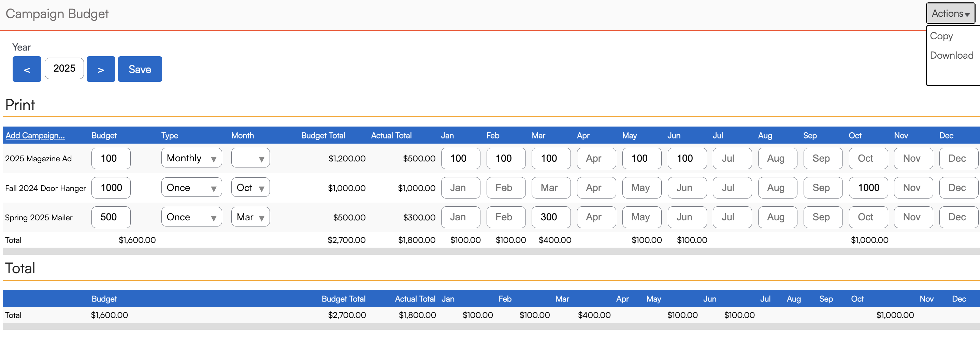Click the Save button

(140, 69)
